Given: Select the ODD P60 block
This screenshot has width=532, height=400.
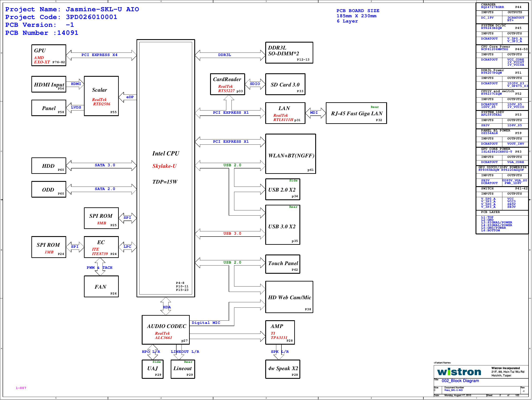Looking at the screenshot, I should click(x=49, y=189).
